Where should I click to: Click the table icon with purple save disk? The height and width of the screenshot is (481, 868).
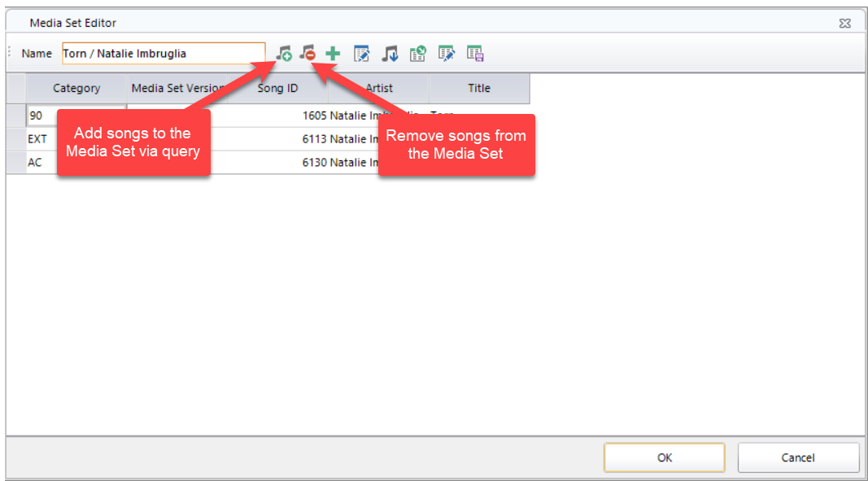[x=475, y=54]
